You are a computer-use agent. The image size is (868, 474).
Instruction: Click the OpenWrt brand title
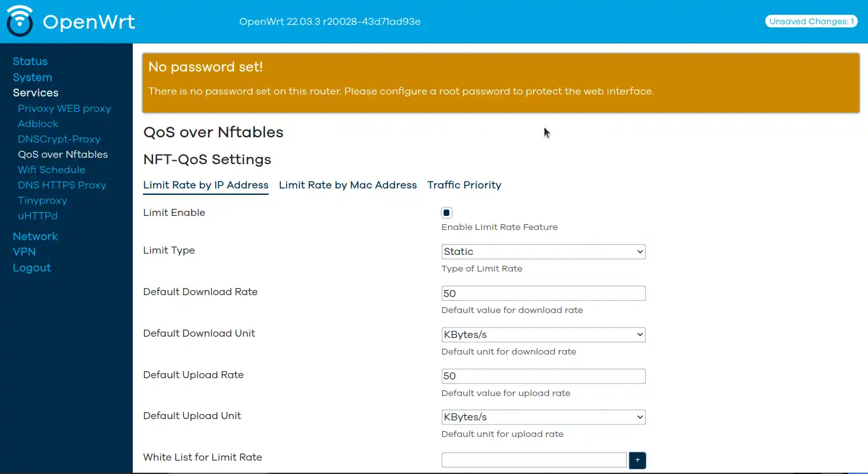89,22
